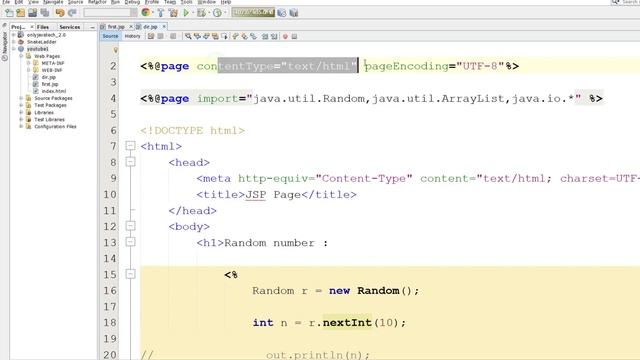Collapse the html tag fold at line 7
The height and width of the screenshot is (360, 640).
pyautogui.click(x=130, y=146)
